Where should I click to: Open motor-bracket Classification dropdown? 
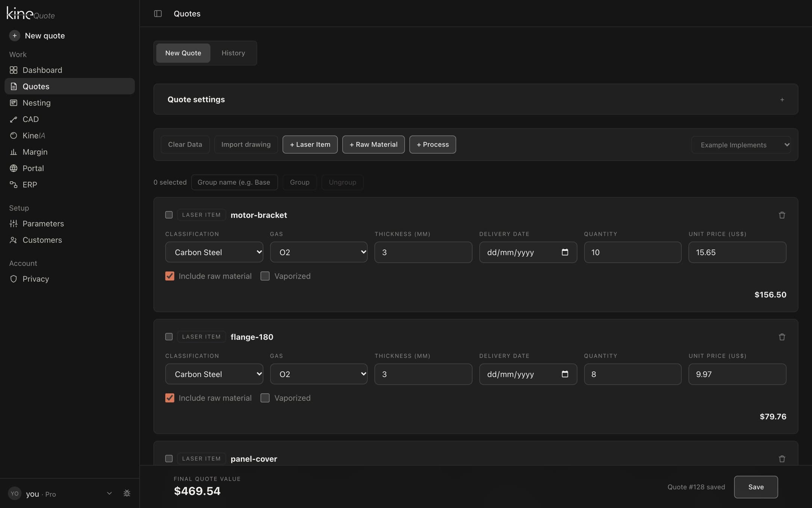pyautogui.click(x=214, y=252)
